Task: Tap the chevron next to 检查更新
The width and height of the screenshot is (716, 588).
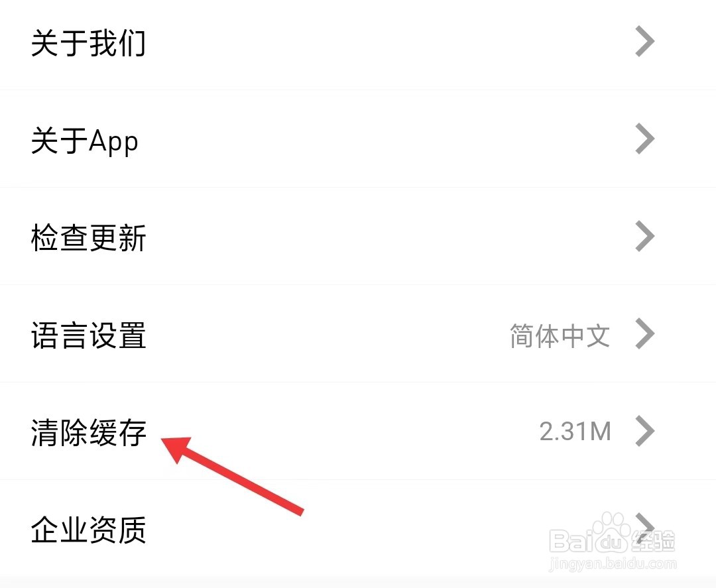Action: [645, 236]
